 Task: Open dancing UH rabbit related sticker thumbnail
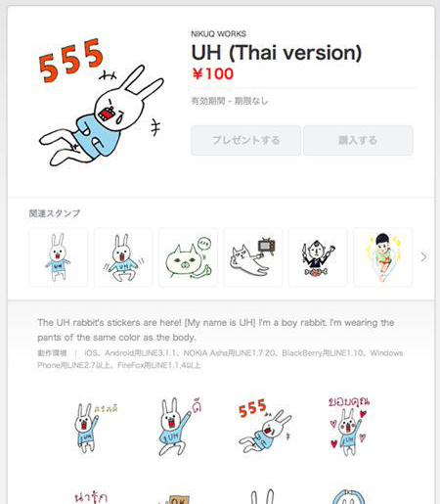click(x=123, y=257)
